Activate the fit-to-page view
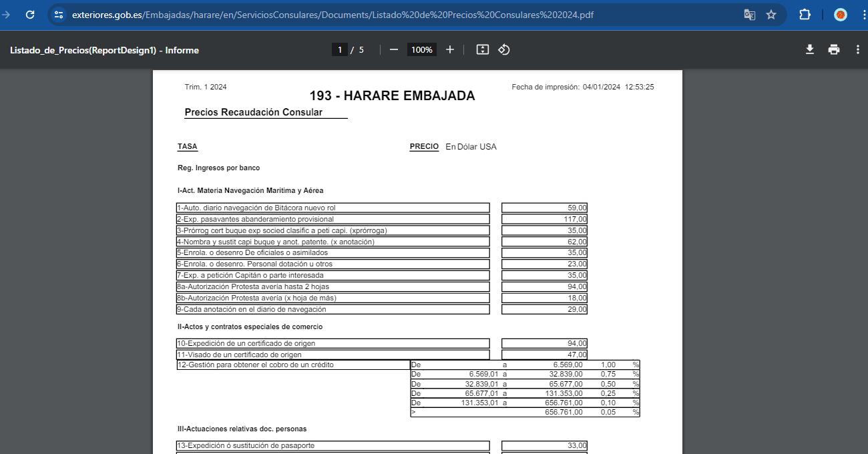The width and height of the screenshot is (868, 454). pyautogui.click(x=482, y=49)
